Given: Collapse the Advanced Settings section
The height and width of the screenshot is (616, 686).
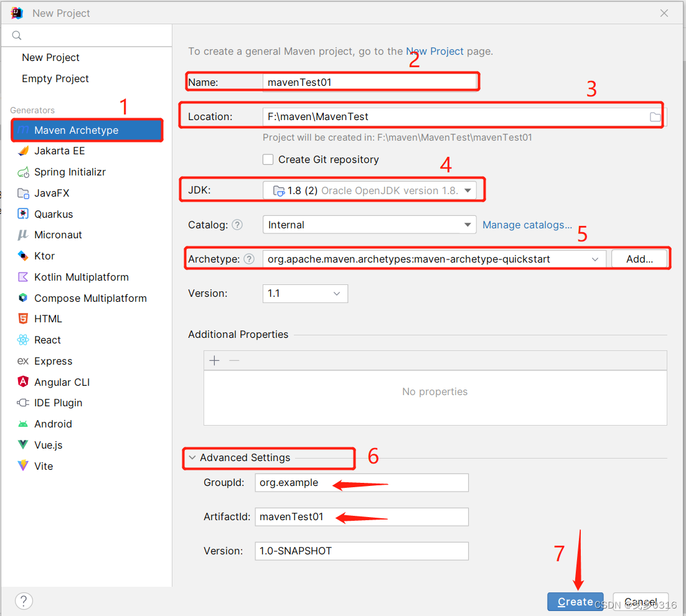Looking at the screenshot, I should click(x=192, y=458).
